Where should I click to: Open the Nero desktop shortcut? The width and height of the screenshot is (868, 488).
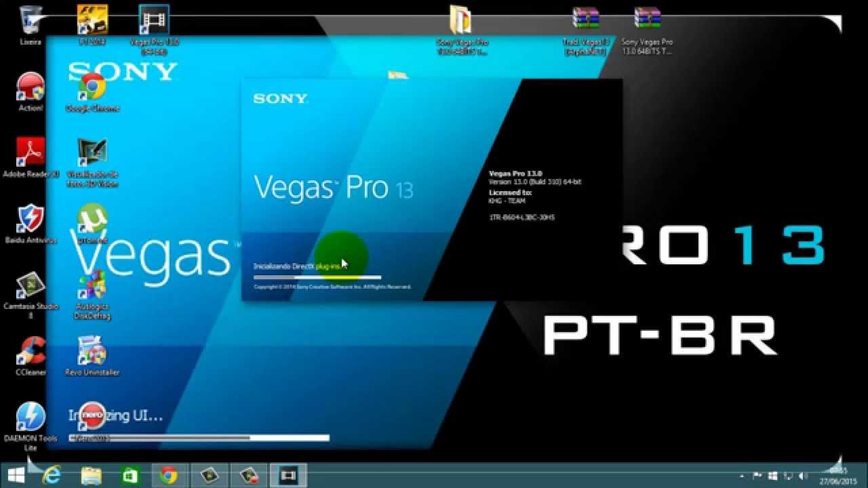92,420
